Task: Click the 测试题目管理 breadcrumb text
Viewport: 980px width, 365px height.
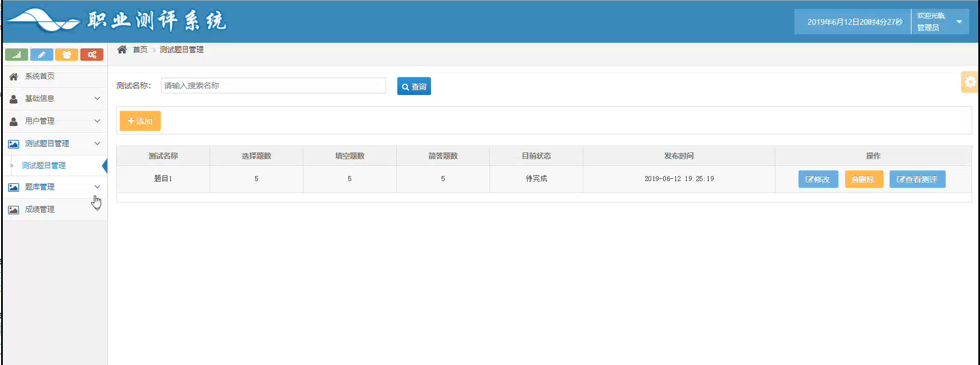Action: point(182,49)
